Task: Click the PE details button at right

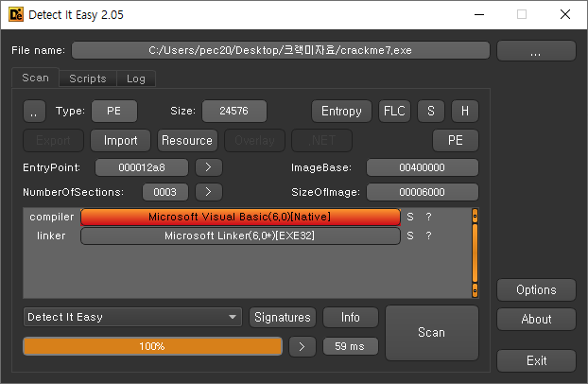Action: 456,140
